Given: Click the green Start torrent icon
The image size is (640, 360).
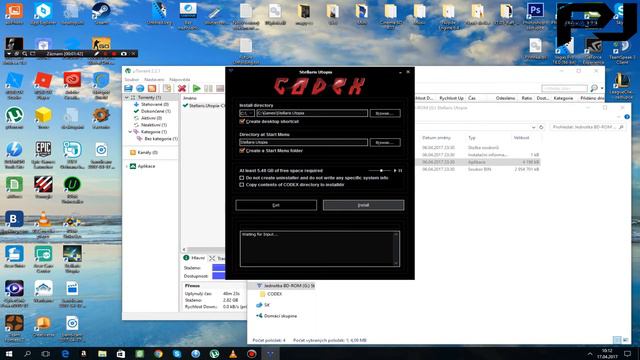Looking at the screenshot, I should [x=196, y=89].
